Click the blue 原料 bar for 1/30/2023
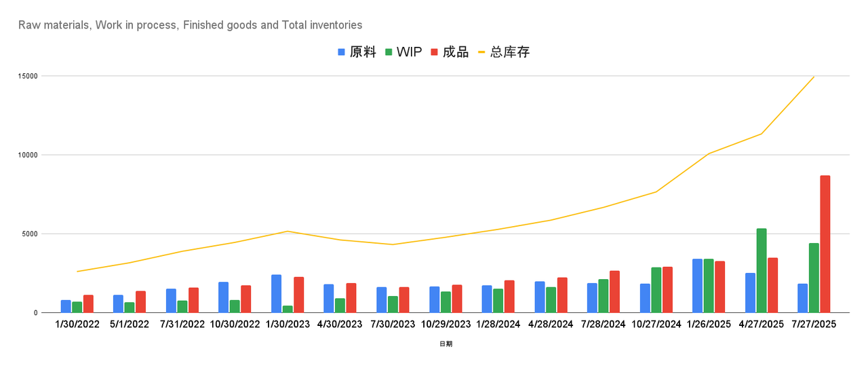Viewport: 868px width, 366px height. pos(277,294)
